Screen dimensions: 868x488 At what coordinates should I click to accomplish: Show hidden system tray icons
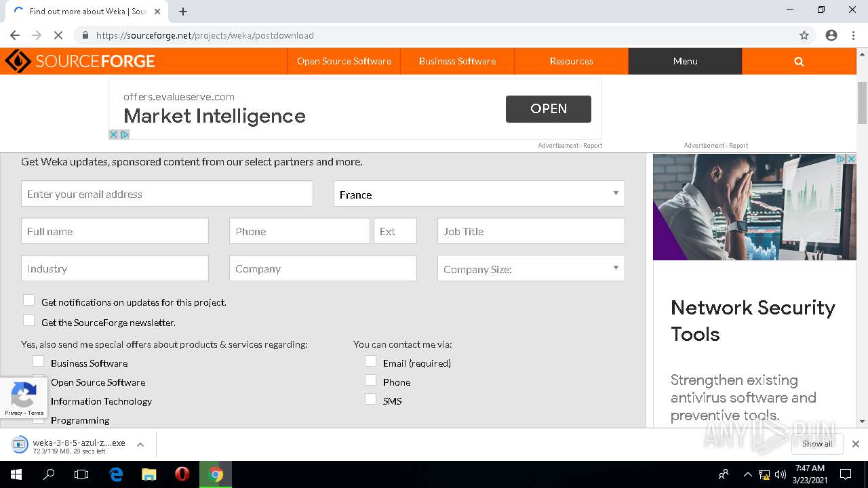pyautogui.click(x=747, y=474)
